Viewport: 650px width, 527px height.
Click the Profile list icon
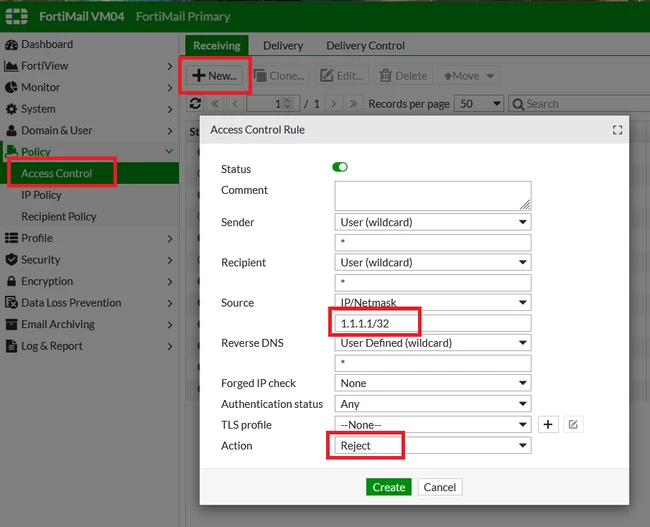[11, 238]
